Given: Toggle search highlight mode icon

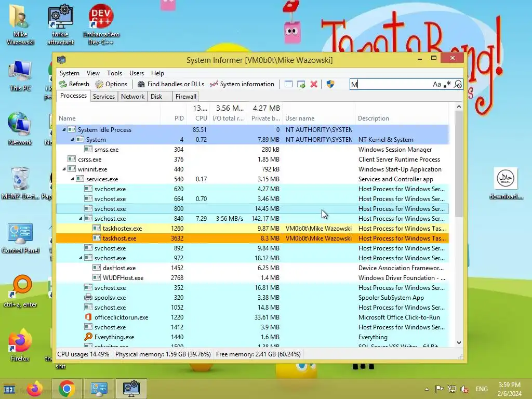Looking at the screenshot, I should [x=458, y=84].
